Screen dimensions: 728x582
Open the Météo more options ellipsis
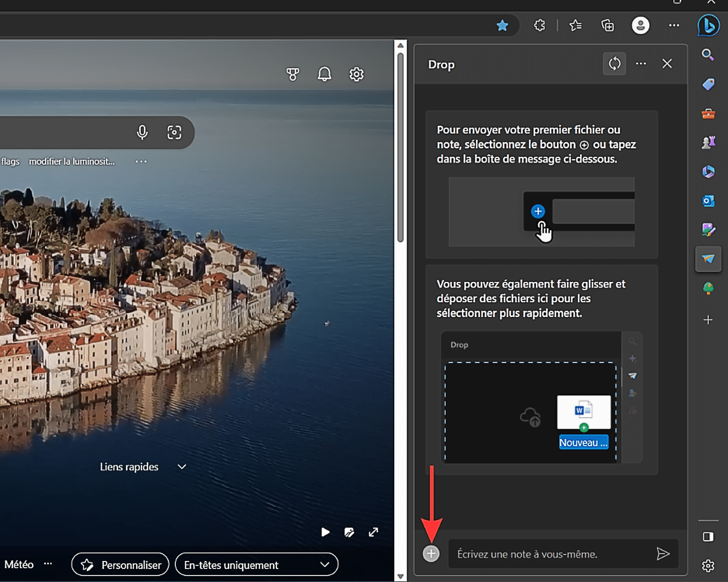coord(48,564)
